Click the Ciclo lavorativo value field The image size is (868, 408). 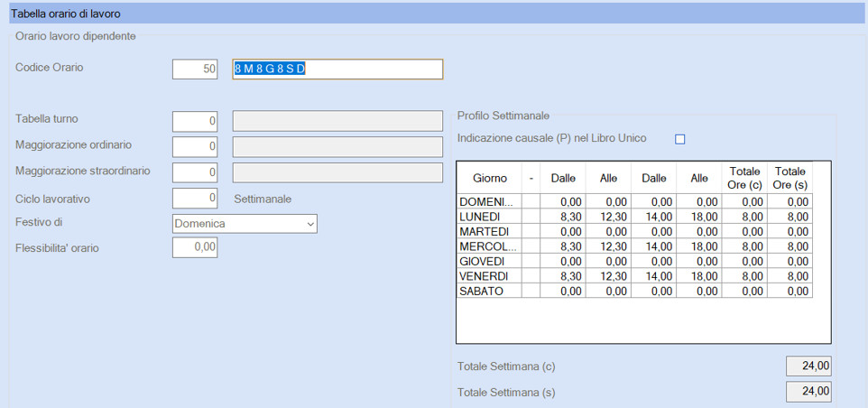(x=195, y=199)
